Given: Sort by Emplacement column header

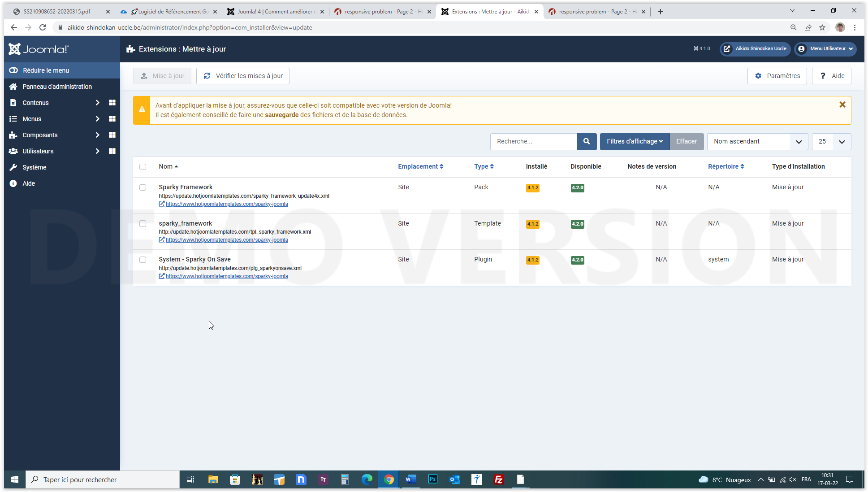Looking at the screenshot, I should [x=420, y=166].
